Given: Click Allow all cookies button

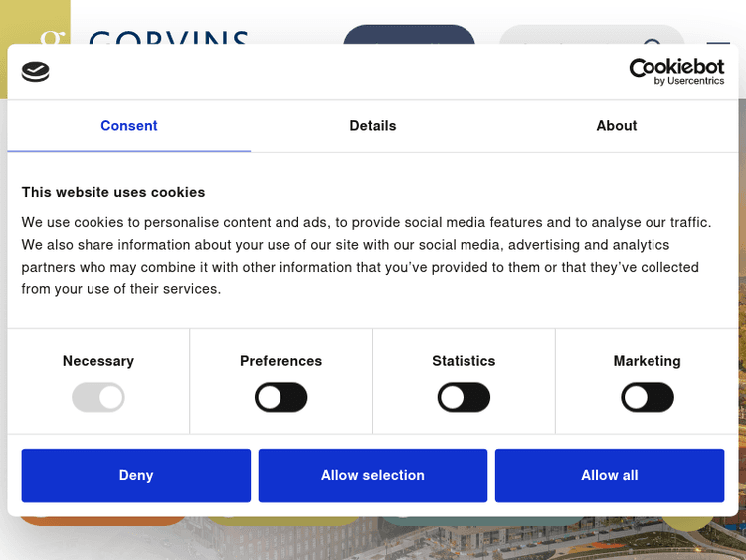Looking at the screenshot, I should [610, 475].
